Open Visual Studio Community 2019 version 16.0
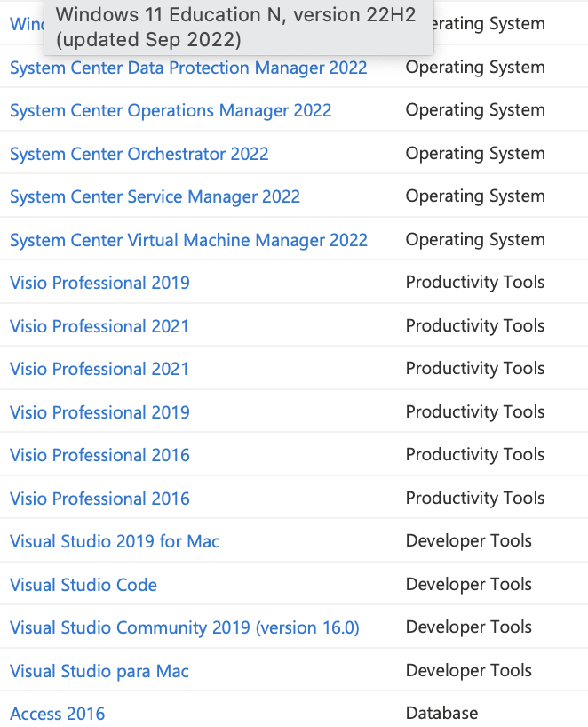This screenshot has height=727, width=588. (184, 627)
